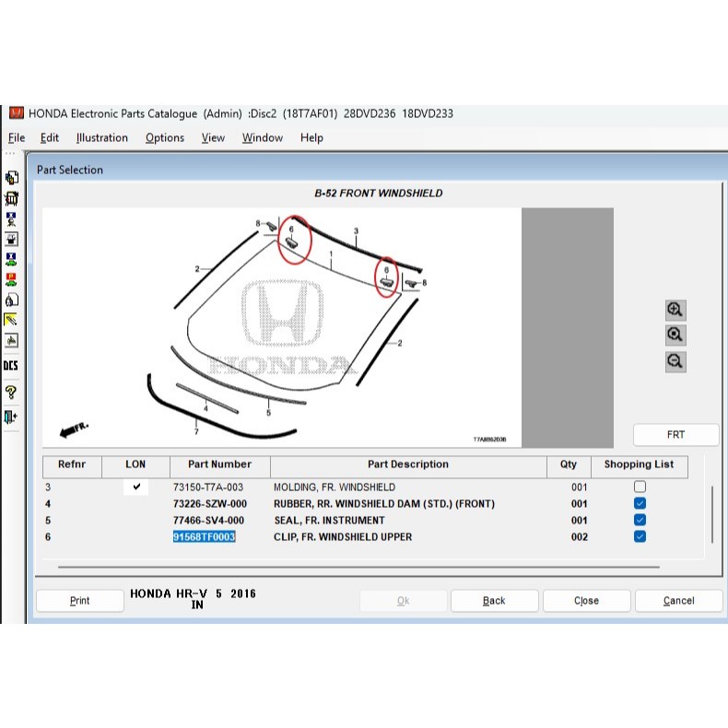This screenshot has width=728, height=728.
Task: Click the vertical scrollbar of the parts list
Action: point(711,514)
